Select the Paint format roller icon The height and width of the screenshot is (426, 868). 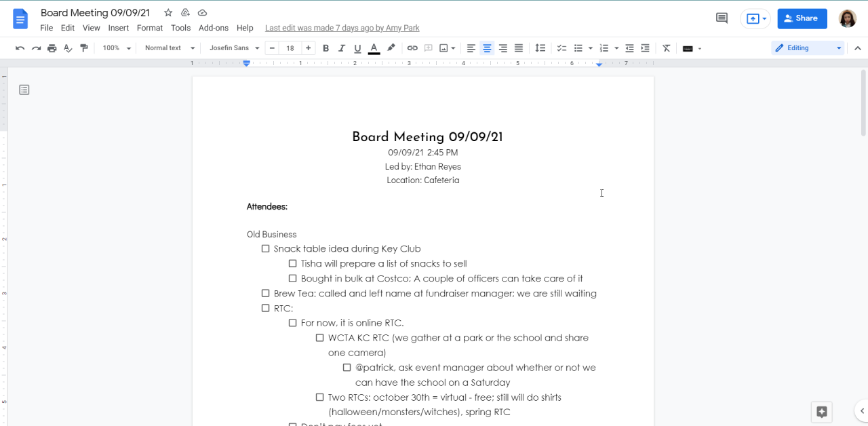[84, 48]
